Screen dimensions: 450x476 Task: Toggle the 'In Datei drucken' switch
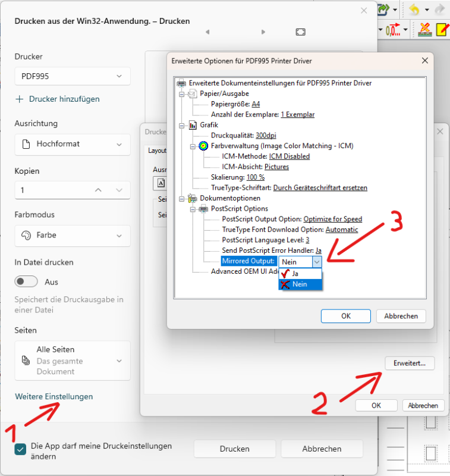(26, 281)
